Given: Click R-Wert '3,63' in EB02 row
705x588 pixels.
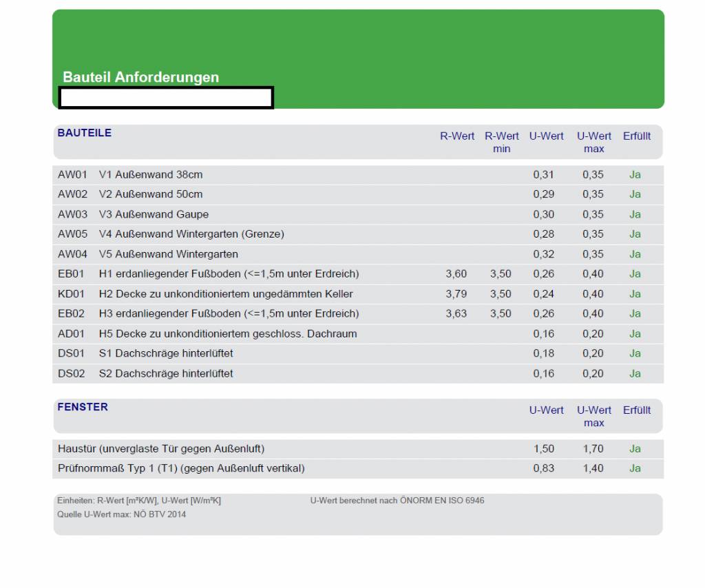Looking at the screenshot, I should pyautogui.click(x=456, y=314).
